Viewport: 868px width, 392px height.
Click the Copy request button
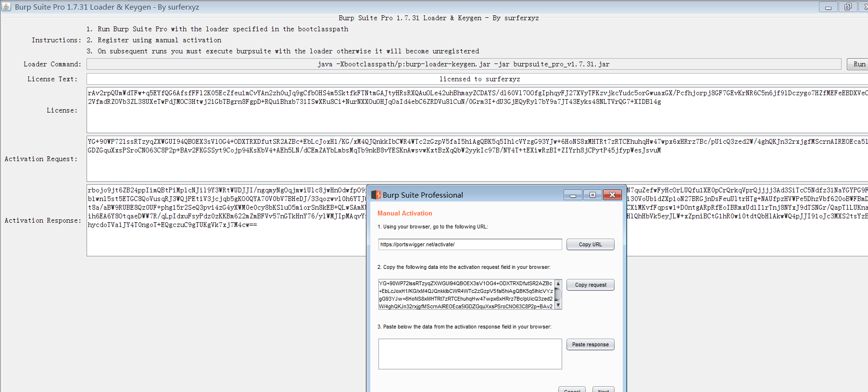pyautogui.click(x=590, y=285)
